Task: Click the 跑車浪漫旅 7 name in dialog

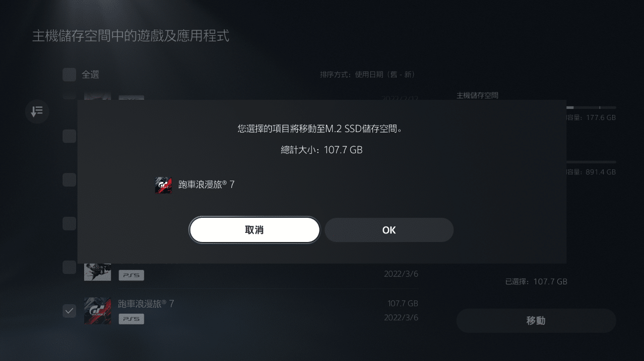Action: (207, 185)
